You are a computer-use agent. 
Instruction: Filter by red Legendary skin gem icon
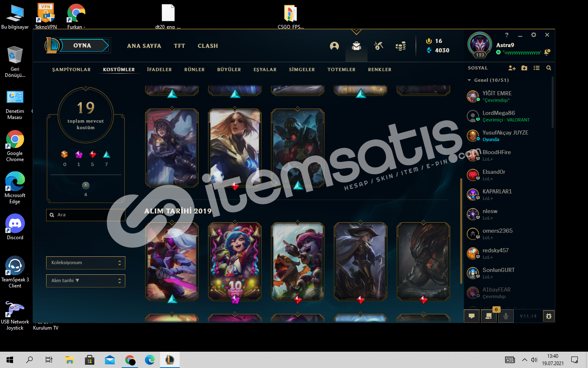pyautogui.click(x=93, y=154)
